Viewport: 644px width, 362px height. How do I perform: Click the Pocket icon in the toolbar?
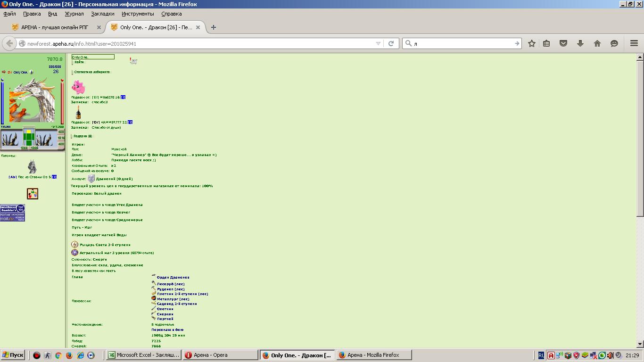click(x=563, y=43)
